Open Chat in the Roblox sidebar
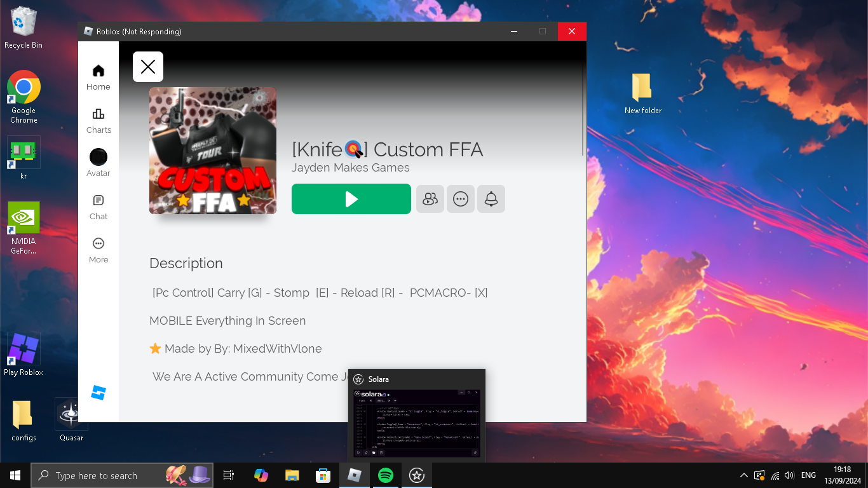This screenshot has width=868, height=488. (x=98, y=207)
